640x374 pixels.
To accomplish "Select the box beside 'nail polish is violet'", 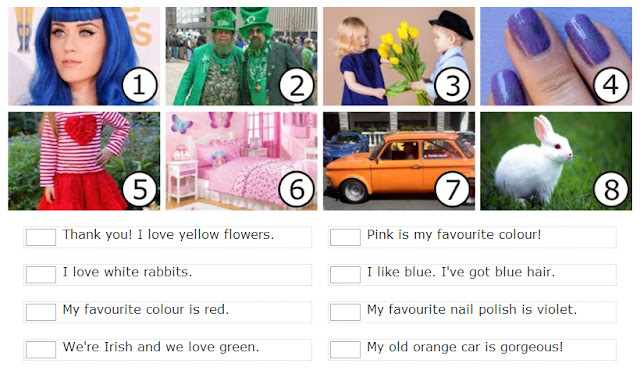I will (345, 312).
